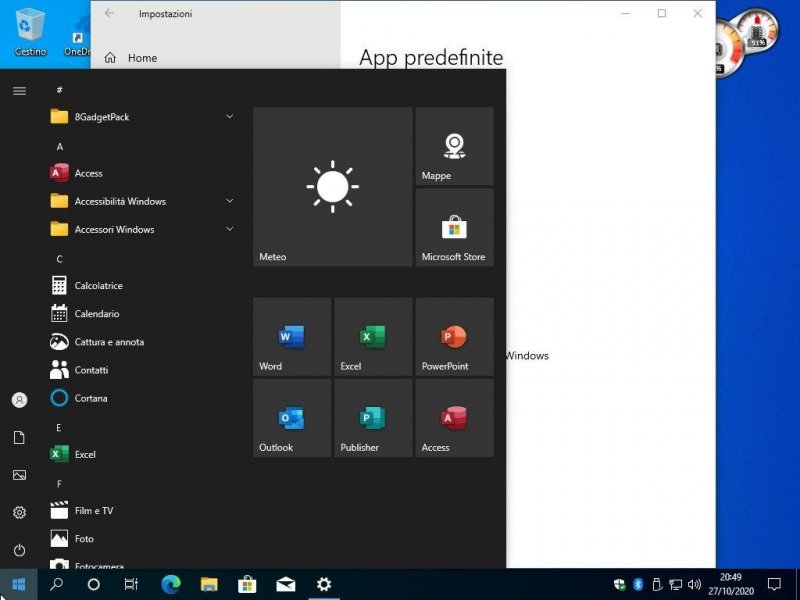Open the Meteo weather tile

tap(332, 187)
